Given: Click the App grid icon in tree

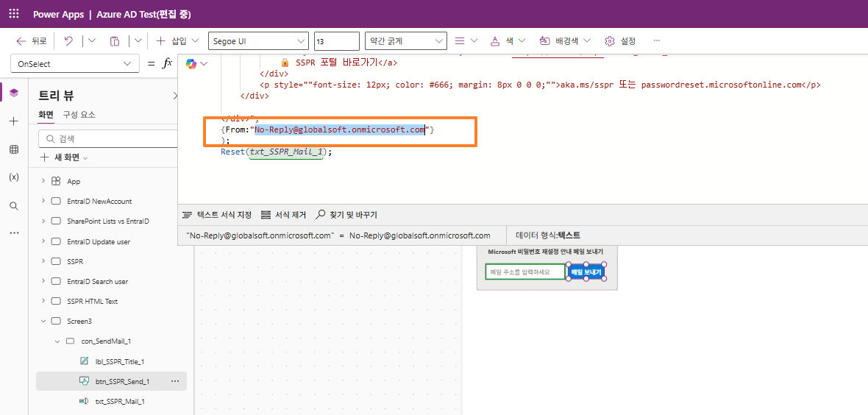Looking at the screenshot, I should [x=56, y=181].
